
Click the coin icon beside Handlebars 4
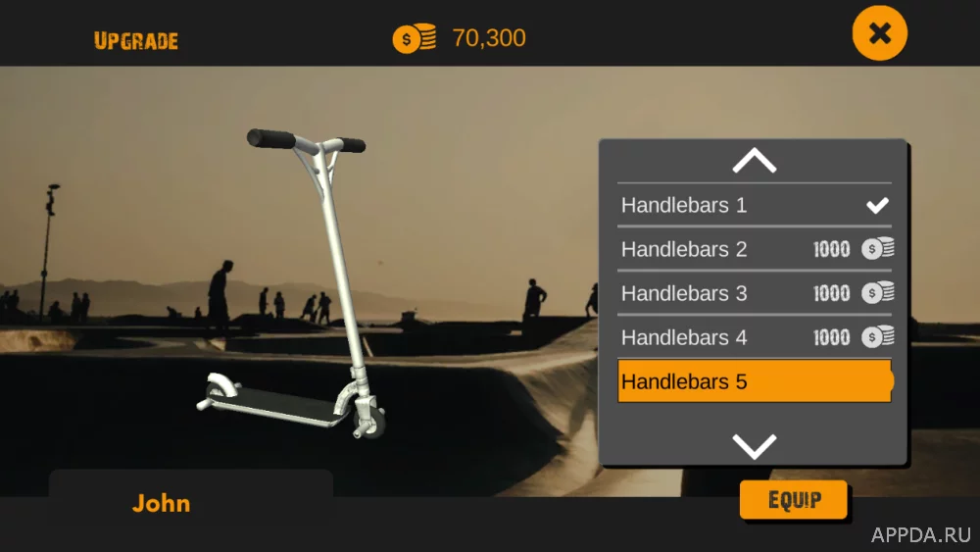[877, 337]
